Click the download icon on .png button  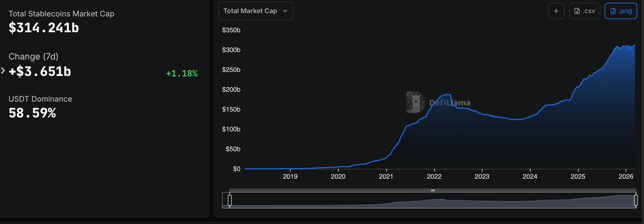(x=613, y=11)
